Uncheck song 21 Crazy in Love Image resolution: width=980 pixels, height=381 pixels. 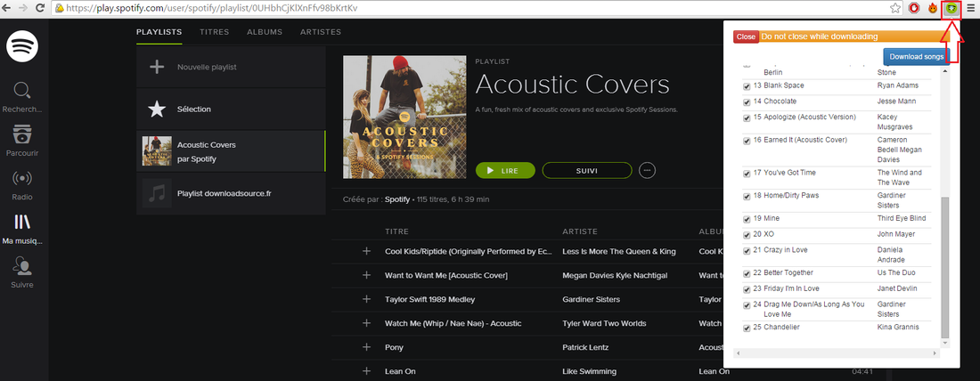(747, 251)
